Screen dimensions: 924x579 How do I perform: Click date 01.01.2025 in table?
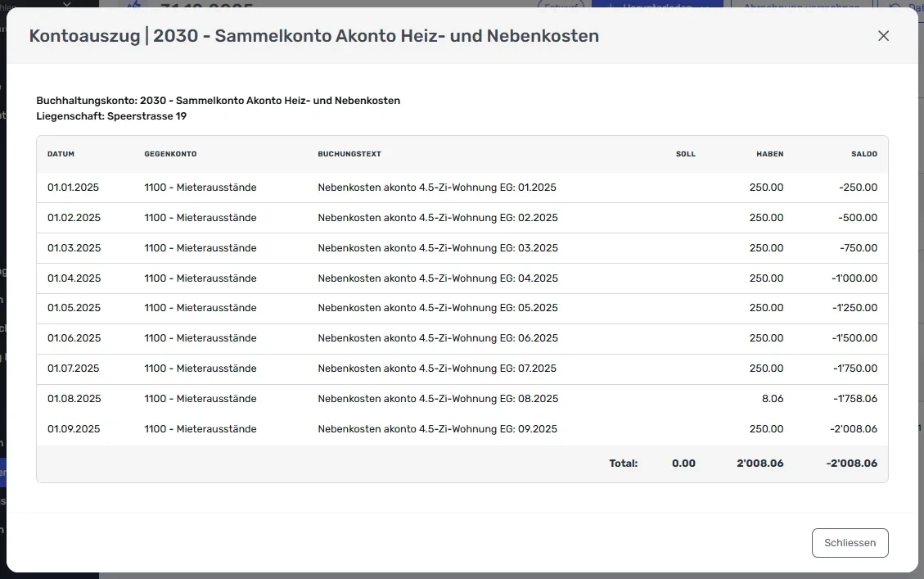pyautogui.click(x=73, y=188)
